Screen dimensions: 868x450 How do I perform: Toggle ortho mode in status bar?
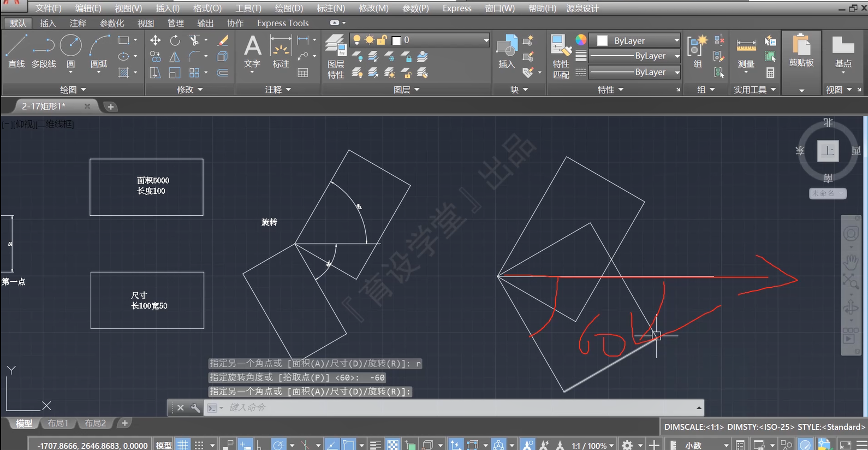[259, 445]
